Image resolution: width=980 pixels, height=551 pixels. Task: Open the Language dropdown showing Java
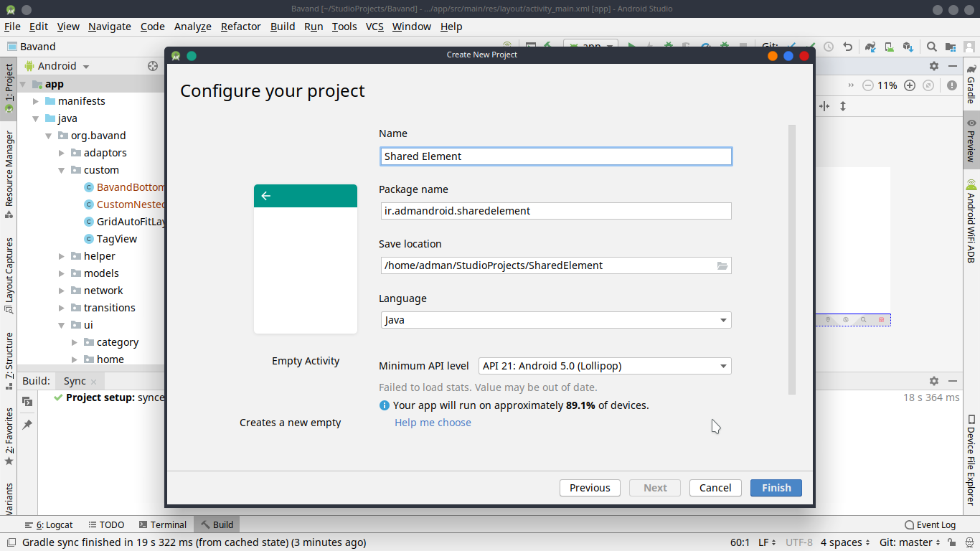point(556,320)
